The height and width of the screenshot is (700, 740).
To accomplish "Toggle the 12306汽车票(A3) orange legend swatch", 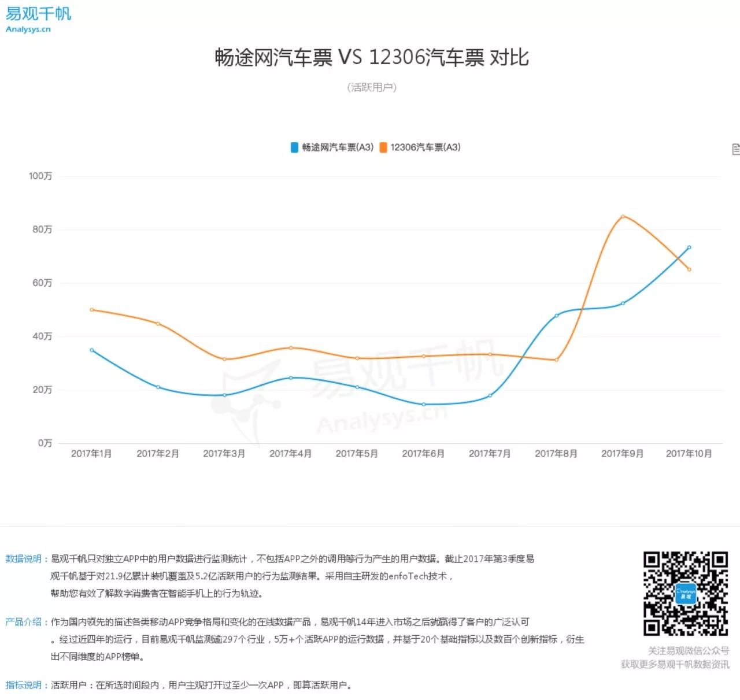I will 383,147.
